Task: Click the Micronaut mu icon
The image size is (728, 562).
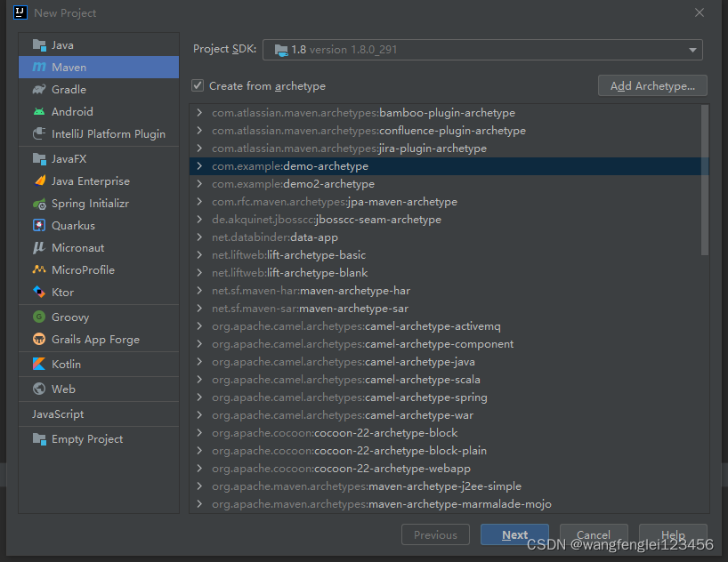Action: [x=39, y=247]
